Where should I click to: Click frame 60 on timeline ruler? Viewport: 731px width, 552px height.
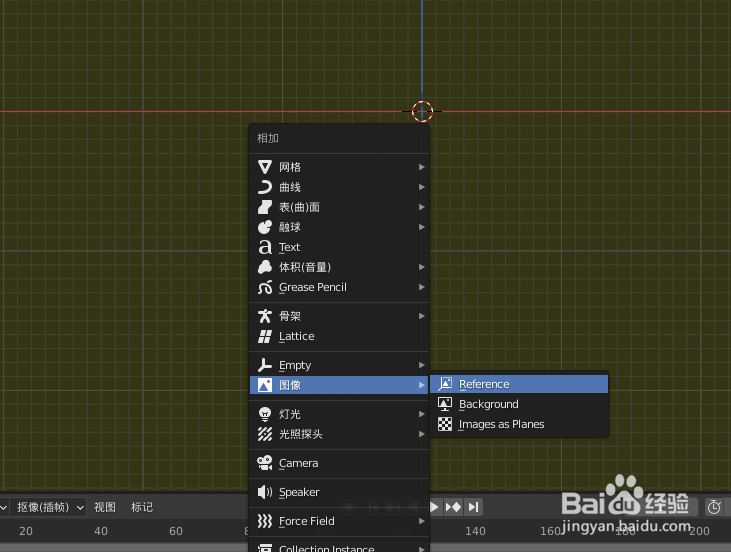tap(176, 531)
